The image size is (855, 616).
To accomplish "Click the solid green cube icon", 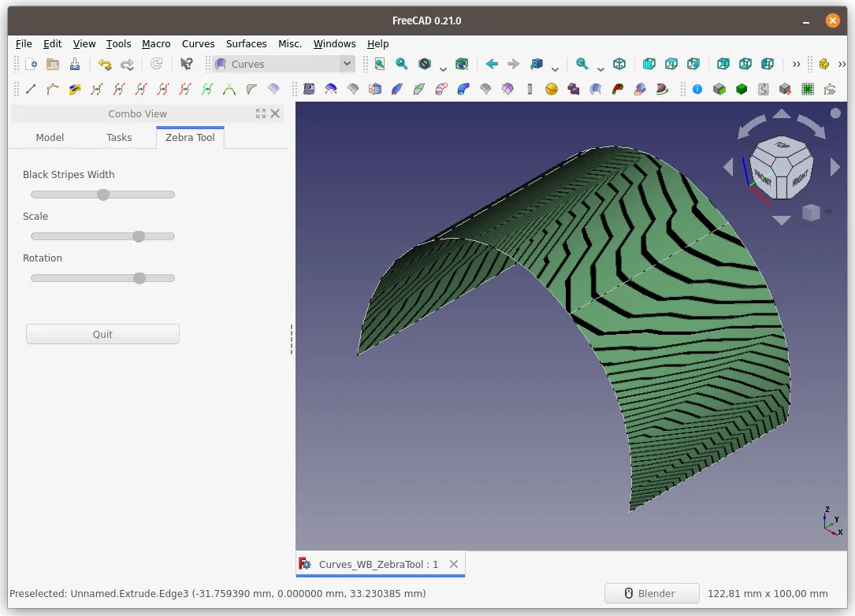I will [742, 89].
